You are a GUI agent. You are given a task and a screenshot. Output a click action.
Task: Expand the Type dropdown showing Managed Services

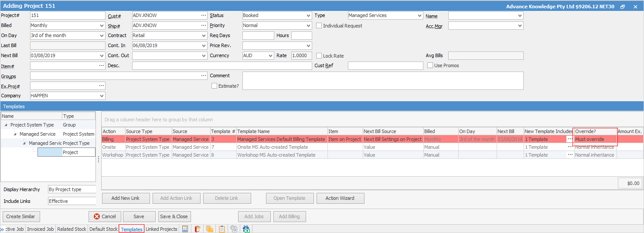point(385,15)
